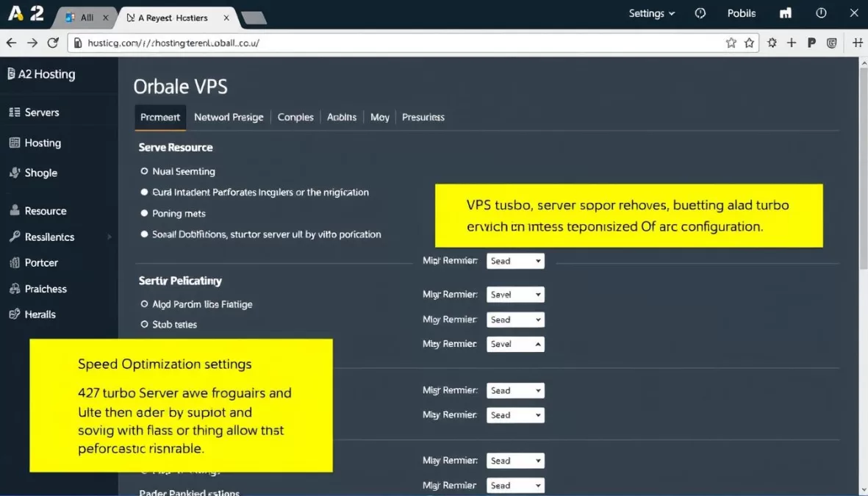This screenshot has width=868, height=496.
Task: Click the Resailentcs wrench icon
Action: 13,237
